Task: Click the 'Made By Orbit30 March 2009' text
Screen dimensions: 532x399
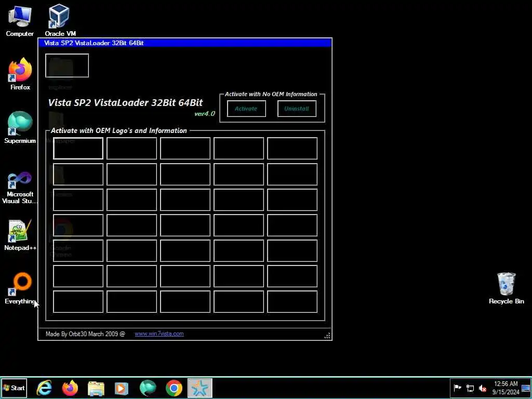Action: pos(85,334)
